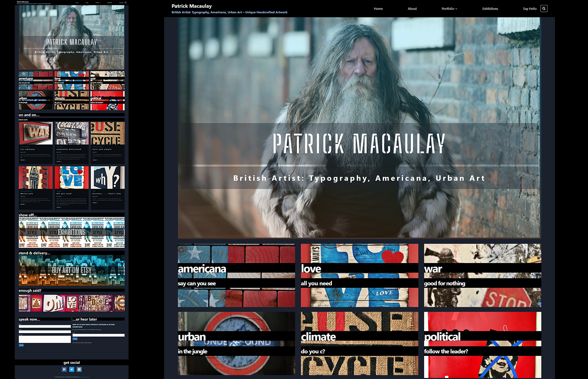Open the Twitter bird icon in footer
This screenshot has height=379, width=588.
point(72,369)
